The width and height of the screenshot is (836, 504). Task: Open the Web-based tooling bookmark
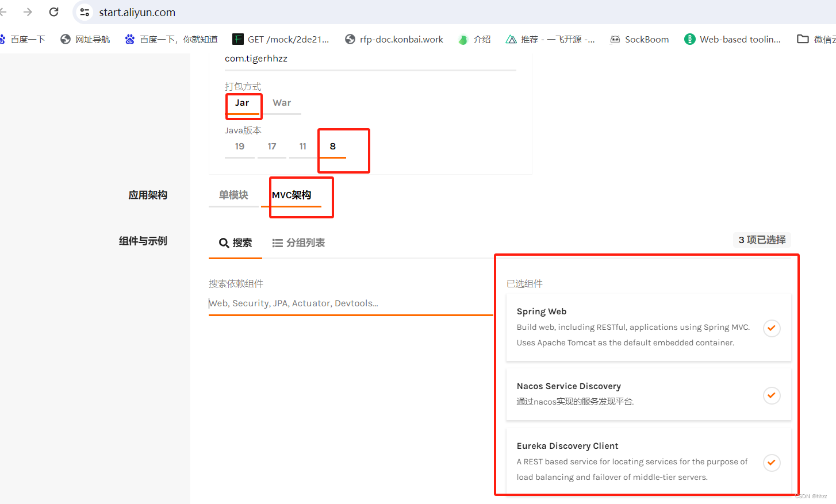point(733,39)
